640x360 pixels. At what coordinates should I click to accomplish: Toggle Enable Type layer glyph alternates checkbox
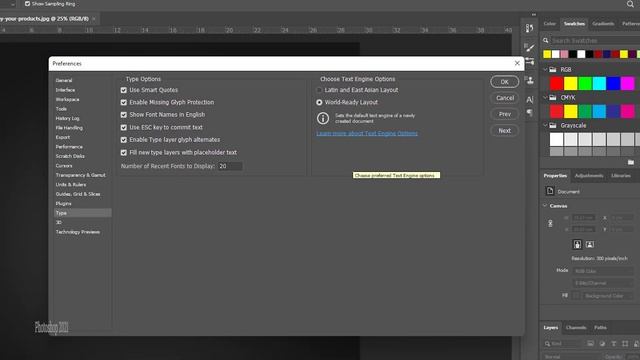(x=124, y=140)
